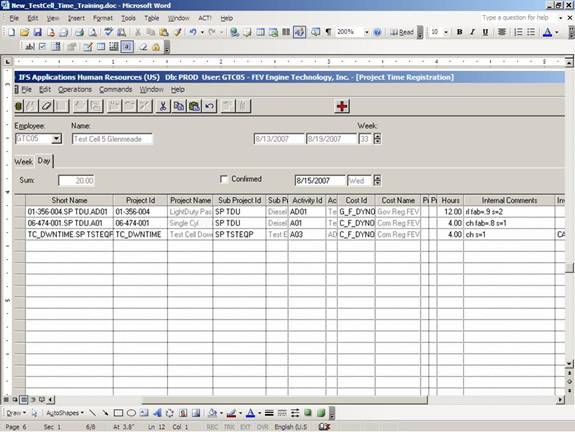Click the Text Form Field icon

click(x=29, y=47)
